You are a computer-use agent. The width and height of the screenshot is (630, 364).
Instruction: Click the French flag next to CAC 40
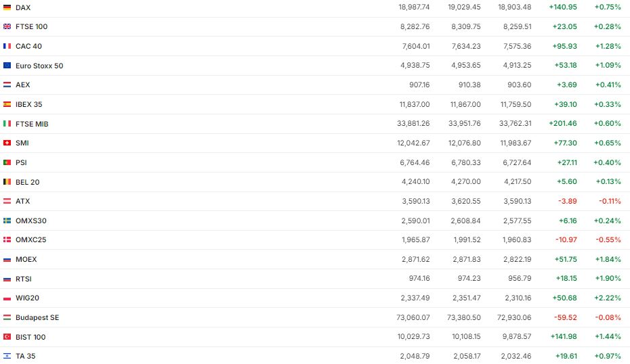click(x=7, y=46)
